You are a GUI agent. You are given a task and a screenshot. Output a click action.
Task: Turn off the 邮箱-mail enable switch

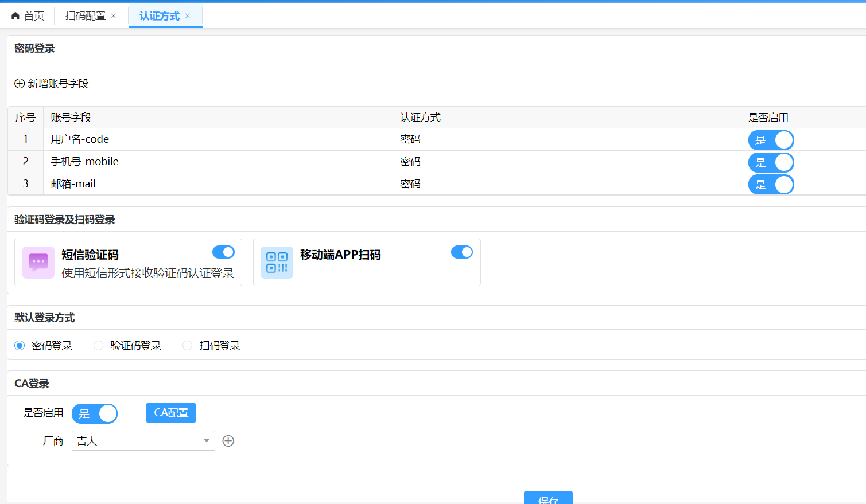coord(771,185)
